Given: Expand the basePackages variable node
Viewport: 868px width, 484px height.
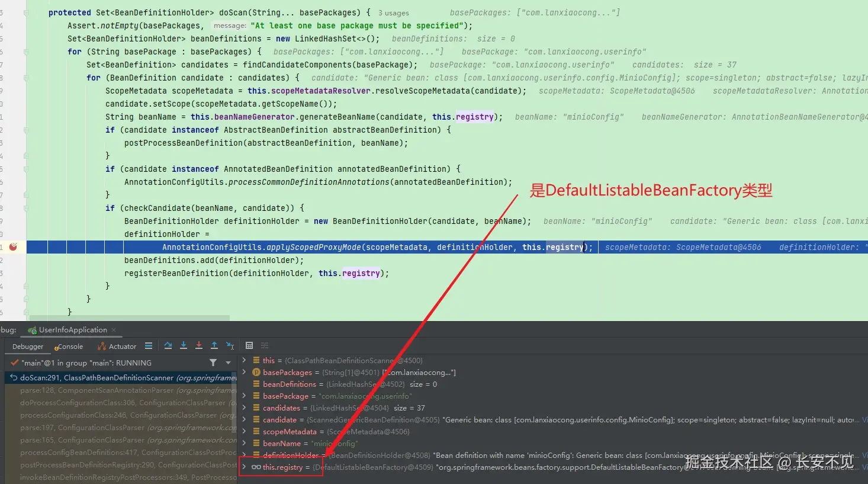Looking at the screenshot, I should pyautogui.click(x=244, y=372).
